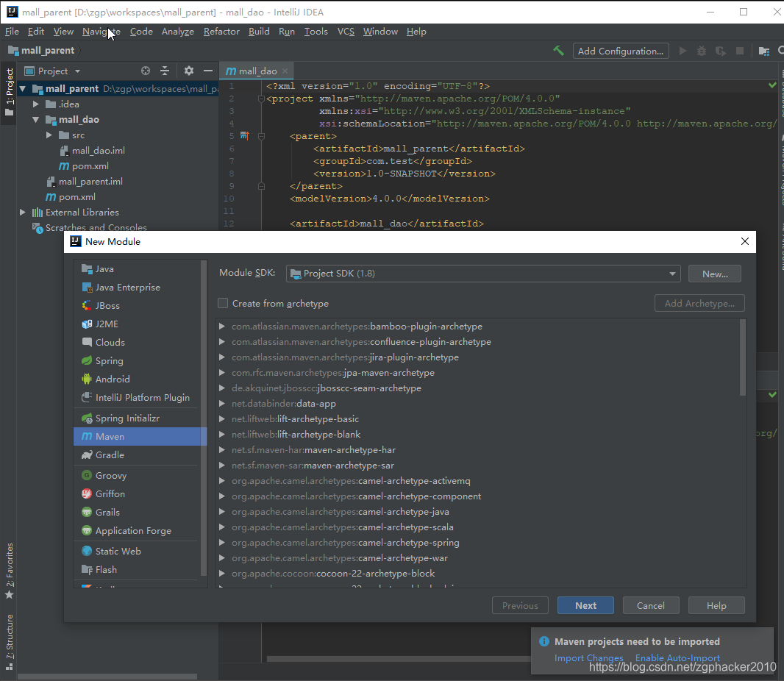Image resolution: width=784 pixels, height=681 pixels.
Task: Enable Create from archetype checkbox
Action: click(223, 304)
